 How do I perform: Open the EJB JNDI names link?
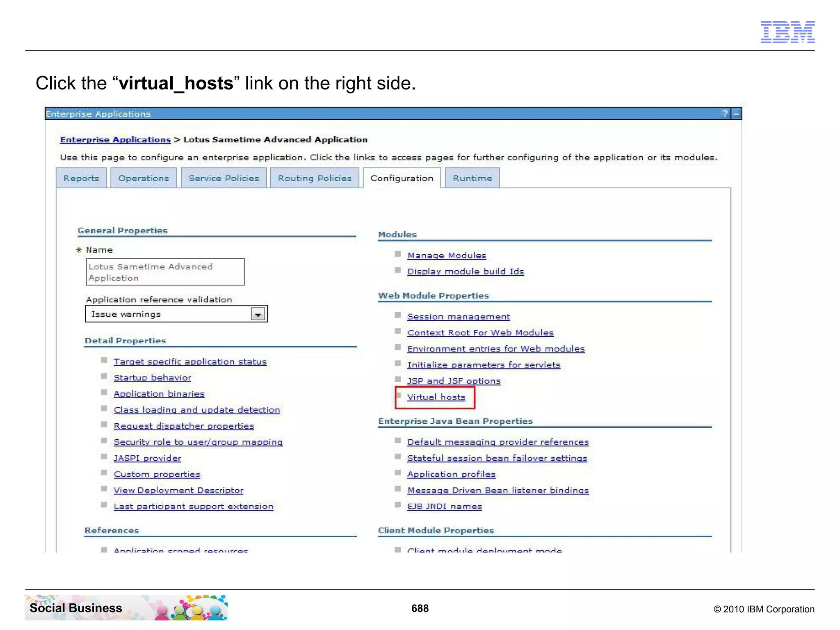coord(445,507)
